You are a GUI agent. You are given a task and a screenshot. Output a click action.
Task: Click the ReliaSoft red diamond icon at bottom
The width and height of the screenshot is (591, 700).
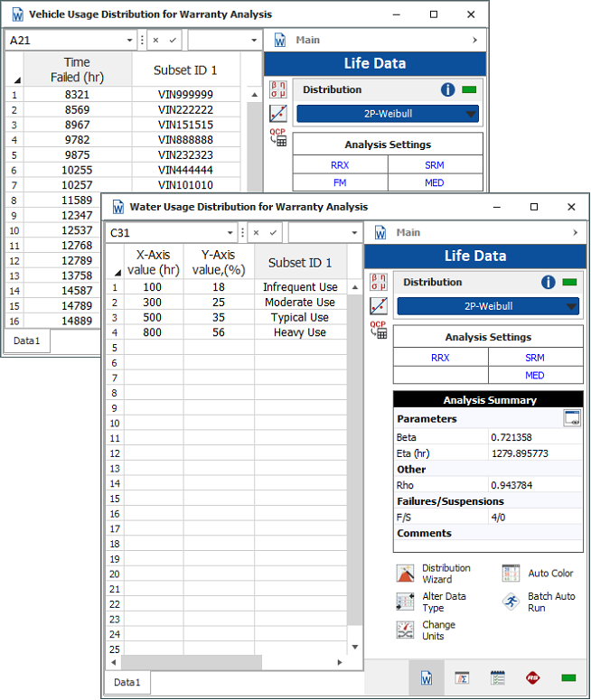pyautogui.click(x=533, y=677)
